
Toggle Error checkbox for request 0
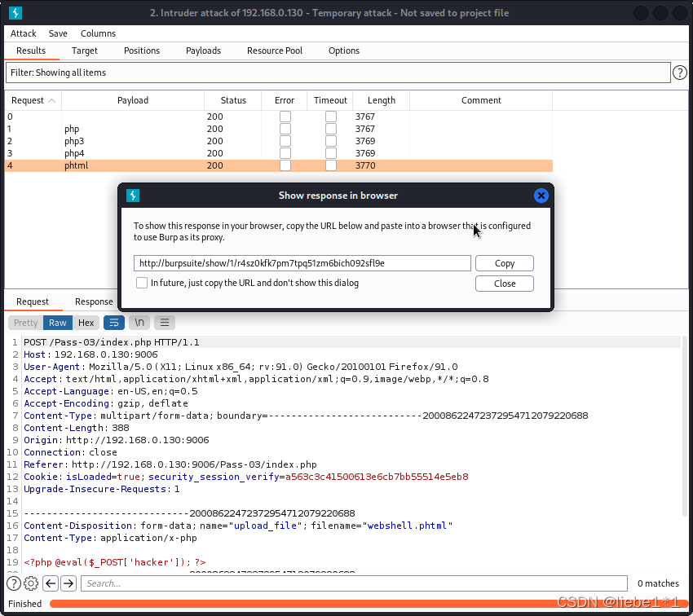coord(285,117)
